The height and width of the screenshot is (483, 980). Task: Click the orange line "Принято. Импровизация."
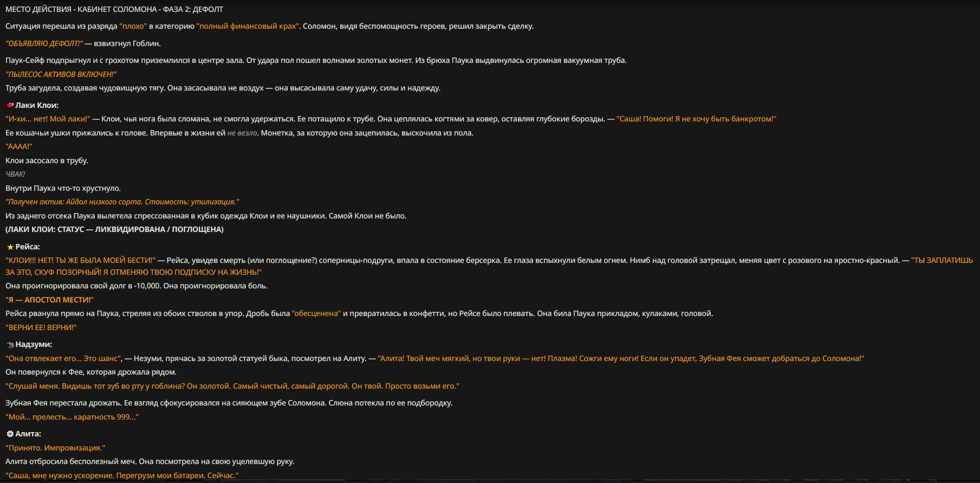(x=55, y=448)
